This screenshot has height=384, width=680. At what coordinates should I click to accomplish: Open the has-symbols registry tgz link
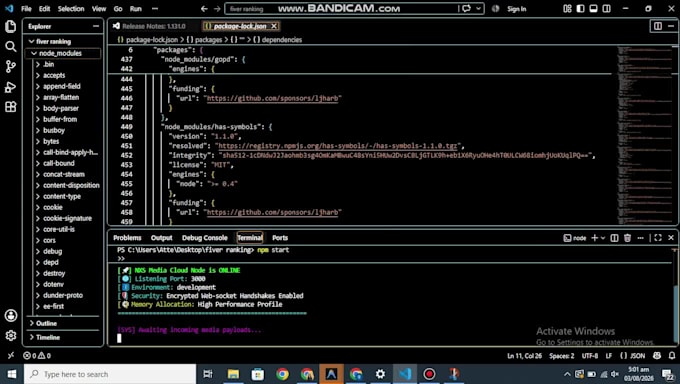point(337,146)
